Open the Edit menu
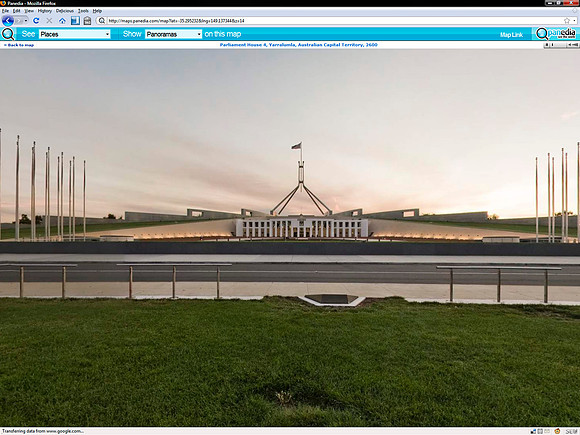 coord(17,11)
